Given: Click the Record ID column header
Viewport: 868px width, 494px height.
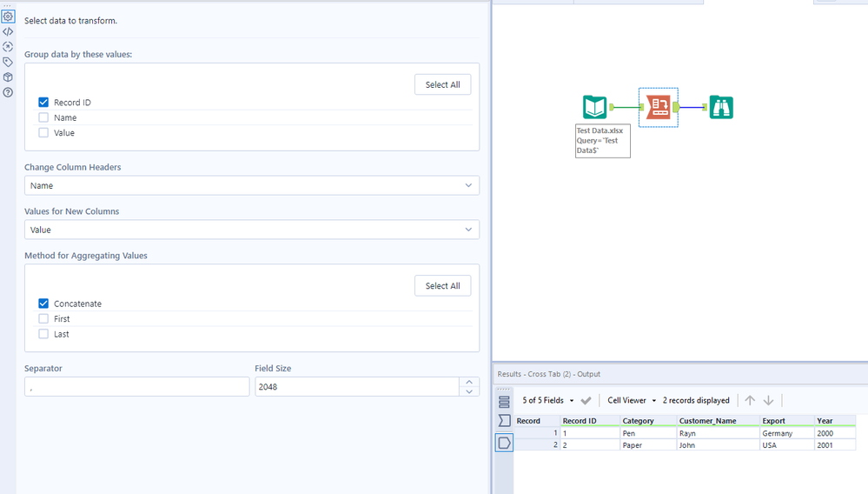Looking at the screenshot, I should point(590,421).
